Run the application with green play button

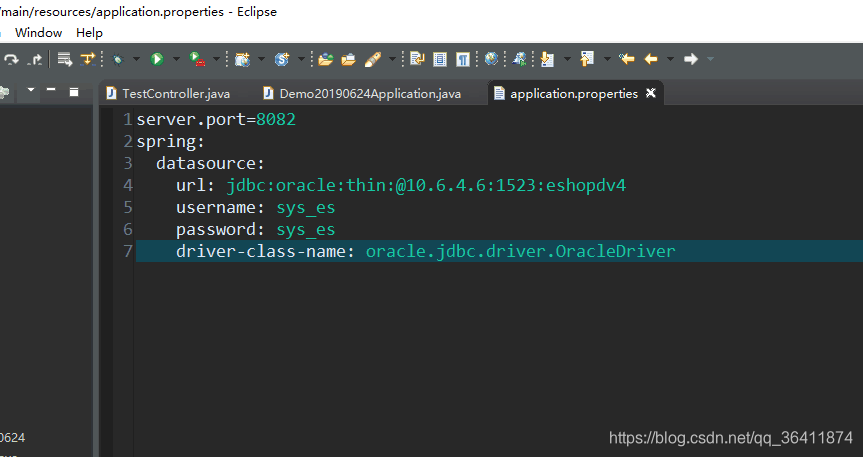click(157, 59)
